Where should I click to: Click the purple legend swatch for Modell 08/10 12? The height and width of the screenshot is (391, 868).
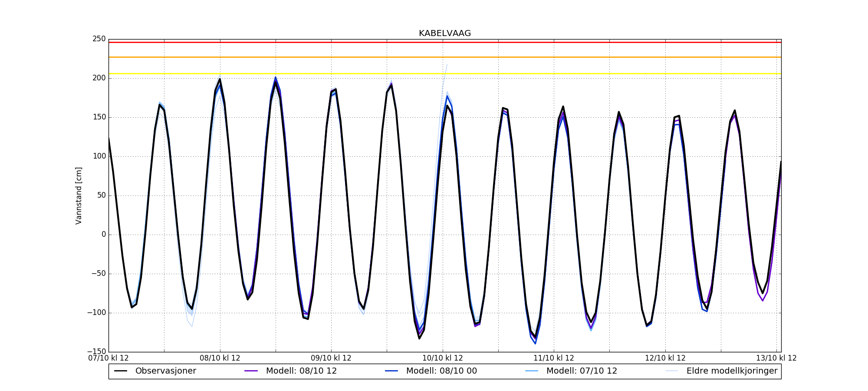click(x=251, y=371)
